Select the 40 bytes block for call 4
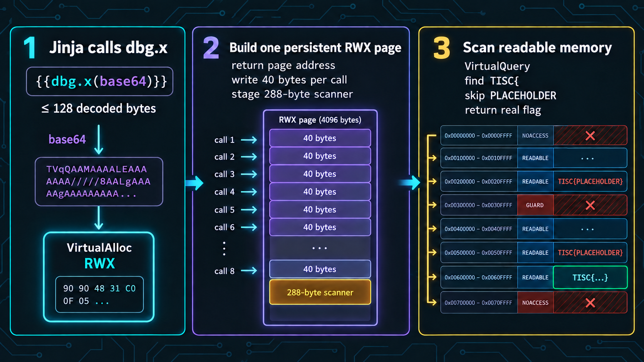 [320, 192]
